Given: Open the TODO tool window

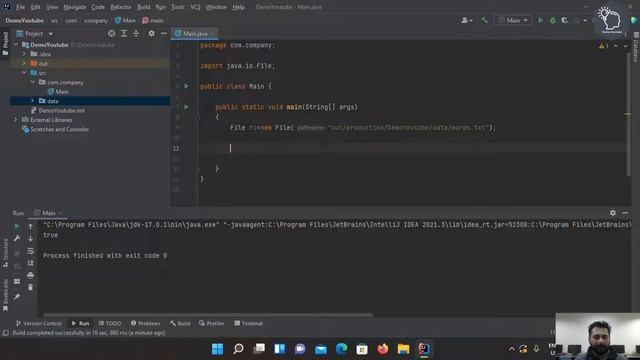Looking at the screenshot, I should pos(110,323).
